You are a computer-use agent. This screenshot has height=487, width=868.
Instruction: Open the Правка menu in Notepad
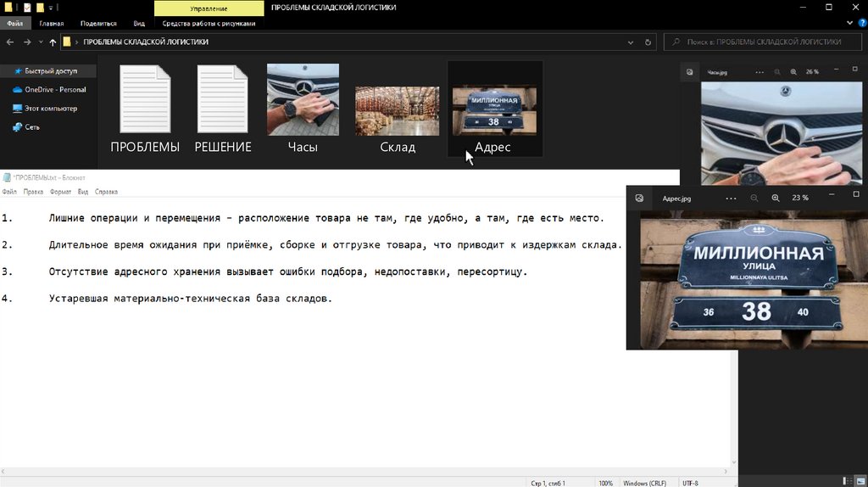click(x=33, y=192)
